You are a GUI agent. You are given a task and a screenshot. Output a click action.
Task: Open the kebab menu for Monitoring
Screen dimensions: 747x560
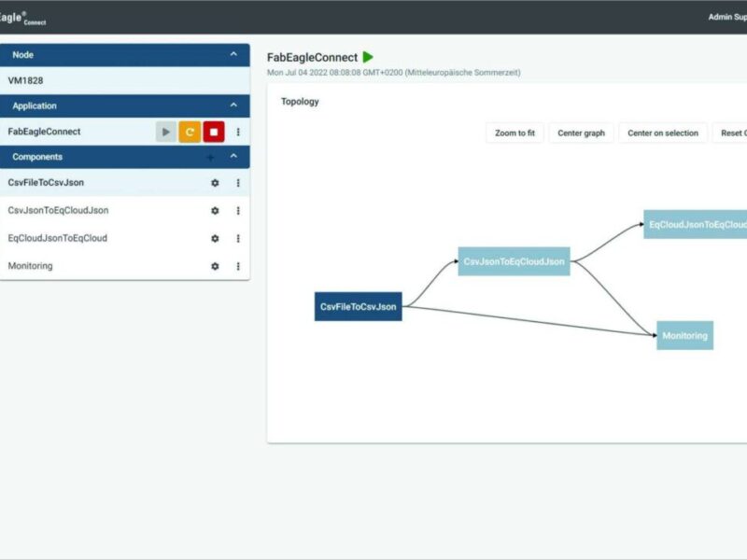239,266
